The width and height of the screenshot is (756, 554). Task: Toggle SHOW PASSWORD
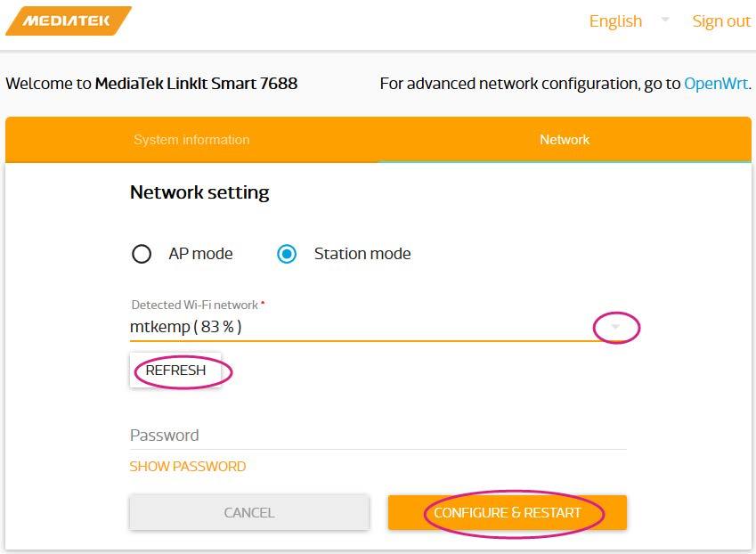point(188,467)
